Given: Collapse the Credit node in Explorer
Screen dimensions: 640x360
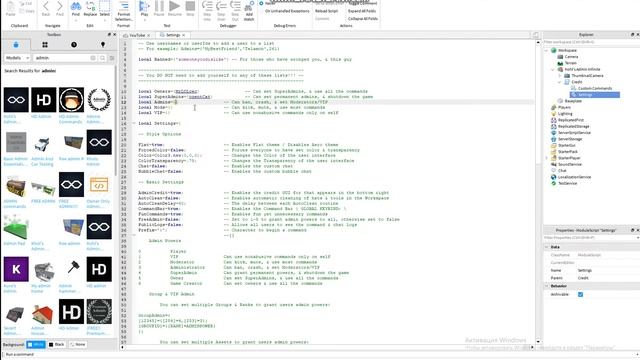Looking at the screenshot, I should 560,82.
